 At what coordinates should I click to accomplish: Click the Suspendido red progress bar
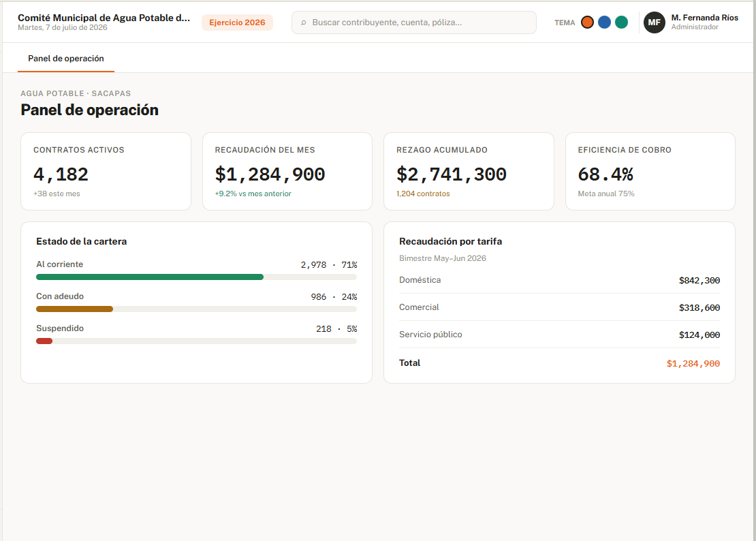point(44,341)
